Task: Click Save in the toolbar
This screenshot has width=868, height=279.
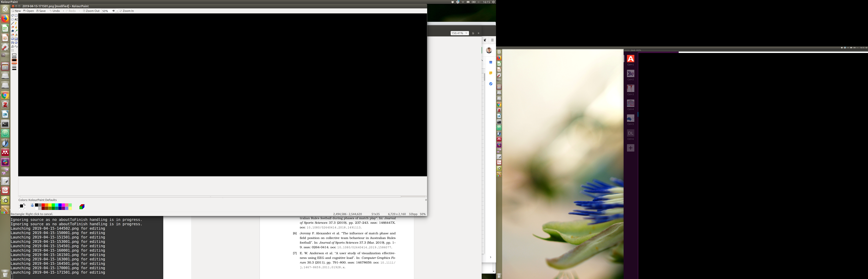Action: [41, 11]
